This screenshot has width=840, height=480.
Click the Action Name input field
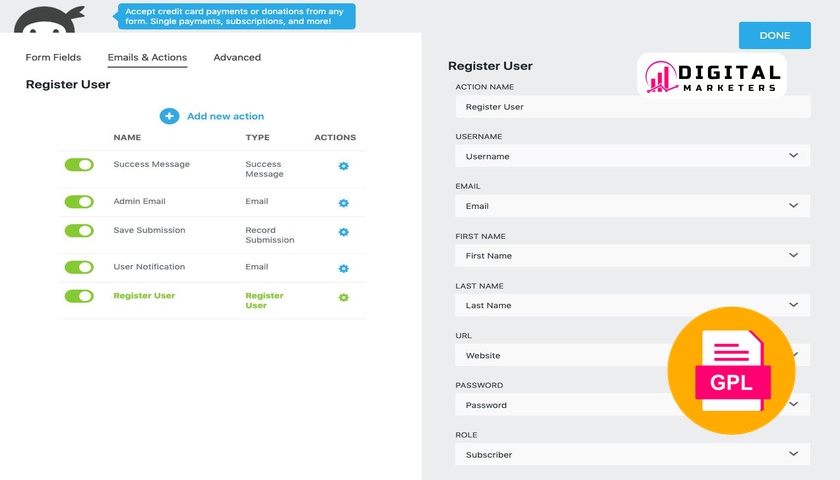coord(633,107)
